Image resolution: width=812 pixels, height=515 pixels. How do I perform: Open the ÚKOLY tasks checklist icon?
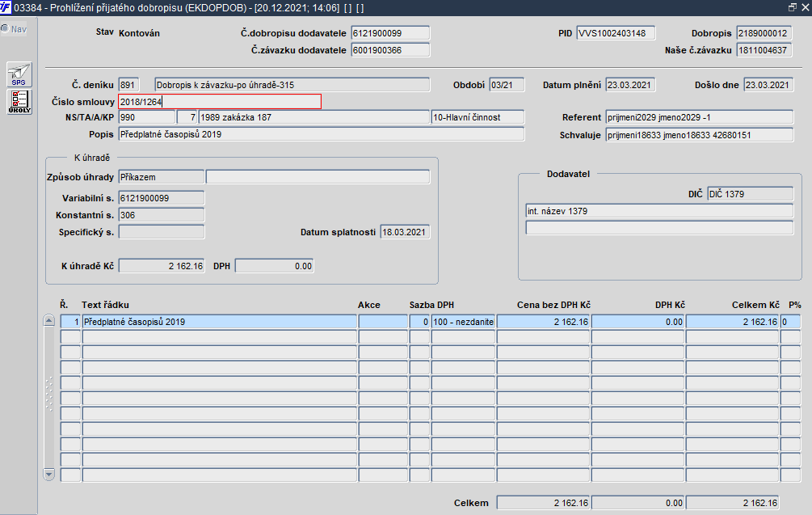pyautogui.click(x=19, y=102)
